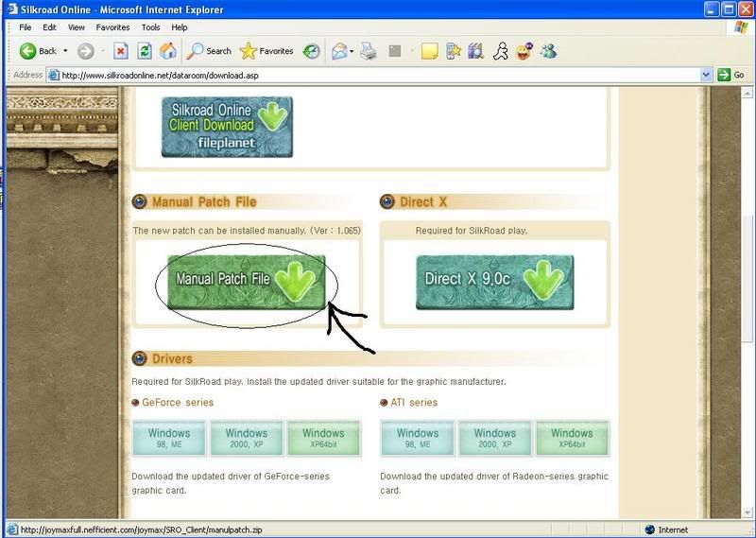
Task: Click the vertical scrollbar thumb
Action: coord(747,279)
